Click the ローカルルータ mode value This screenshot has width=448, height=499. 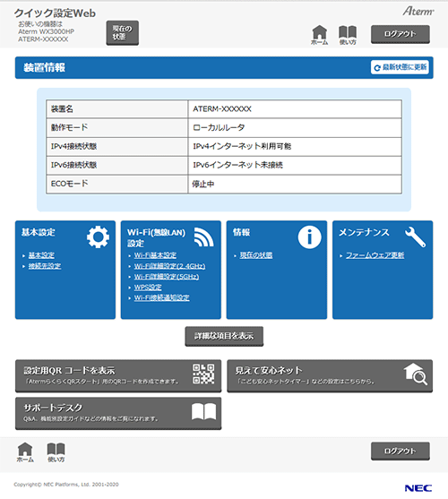click(219, 127)
